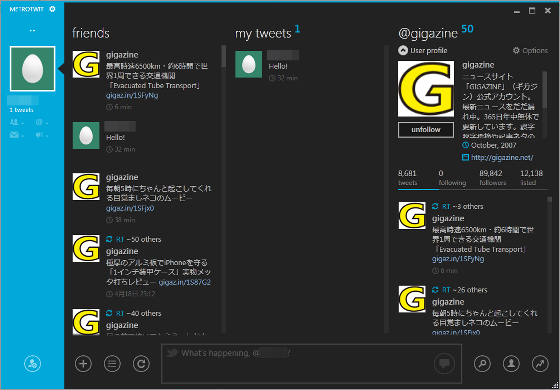The height and width of the screenshot is (390, 560).
Task: Select the followers count tab
Action: [x=492, y=178]
